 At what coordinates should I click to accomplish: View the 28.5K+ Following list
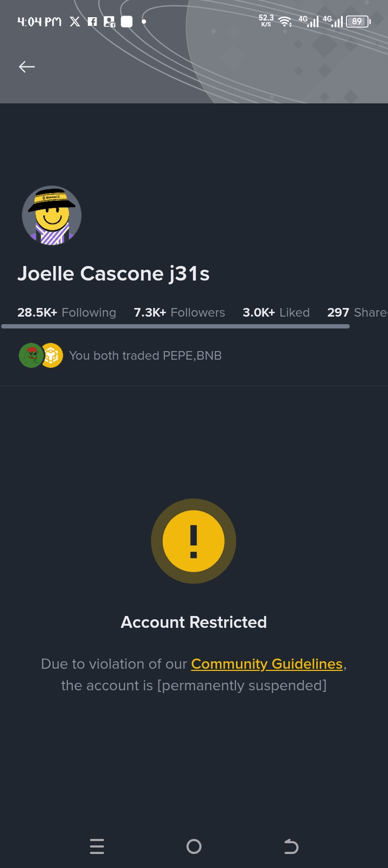67,312
